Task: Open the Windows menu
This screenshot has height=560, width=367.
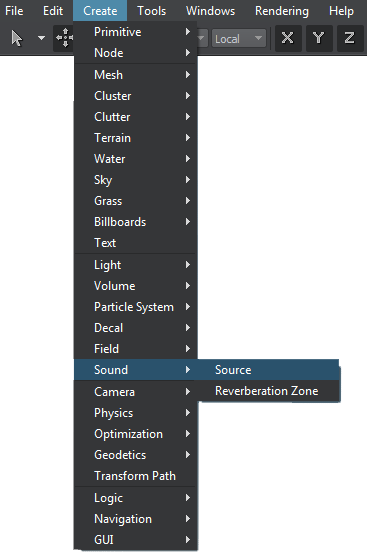Action: tap(210, 11)
